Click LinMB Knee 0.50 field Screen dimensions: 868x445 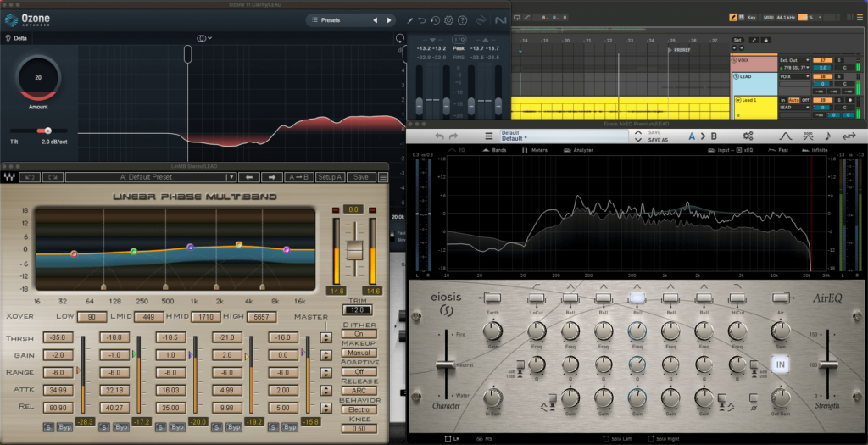pyautogui.click(x=359, y=428)
